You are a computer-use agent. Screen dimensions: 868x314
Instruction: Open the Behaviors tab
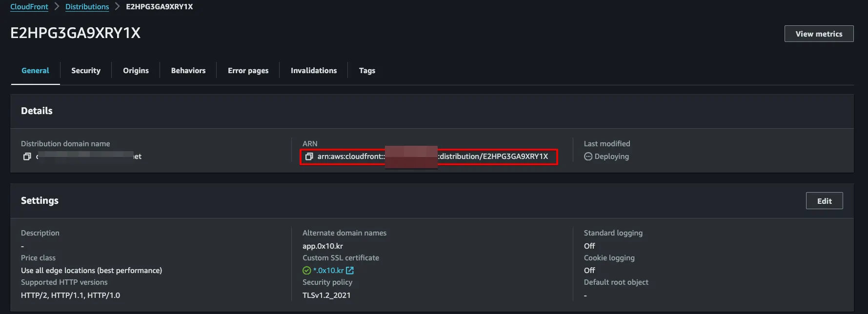[x=188, y=71]
